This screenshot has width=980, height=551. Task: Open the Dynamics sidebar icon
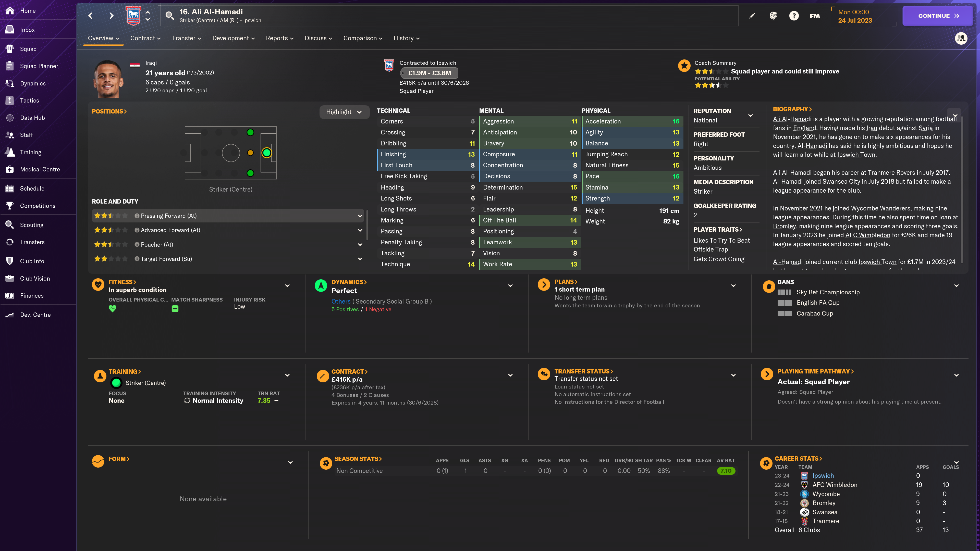tap(10, 83)
